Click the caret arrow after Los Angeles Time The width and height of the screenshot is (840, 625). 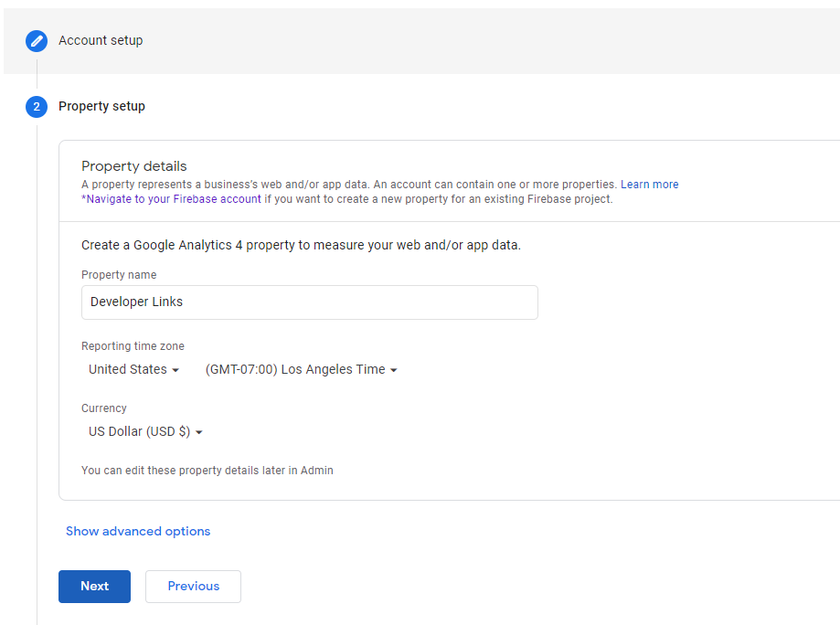click(394, 370)
